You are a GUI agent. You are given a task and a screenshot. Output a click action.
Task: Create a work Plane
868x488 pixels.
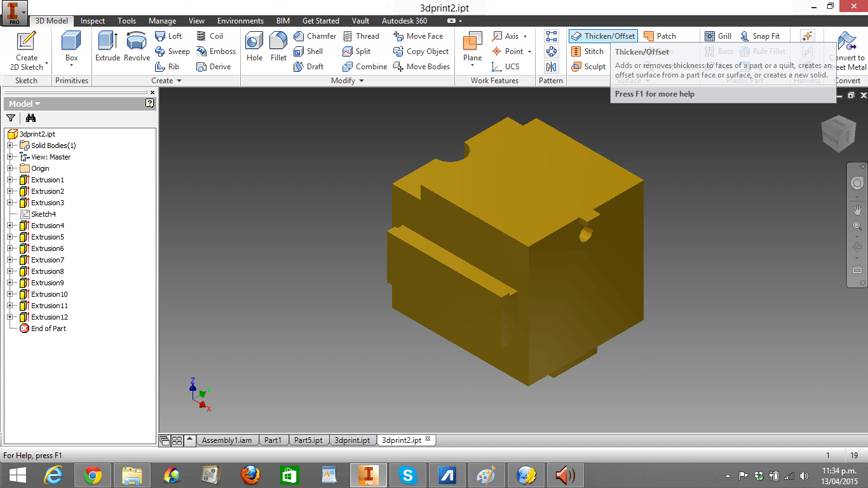click(x=472, y=46)
